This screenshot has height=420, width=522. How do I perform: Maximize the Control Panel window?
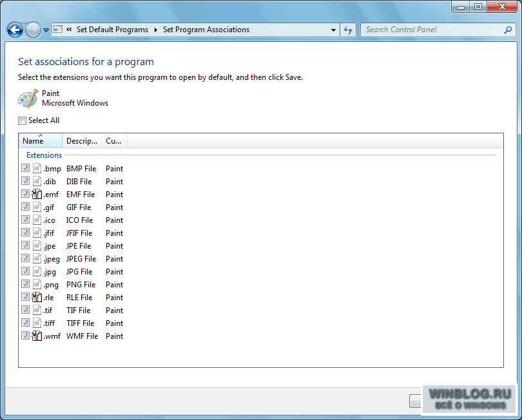click(x=478, y=6)
